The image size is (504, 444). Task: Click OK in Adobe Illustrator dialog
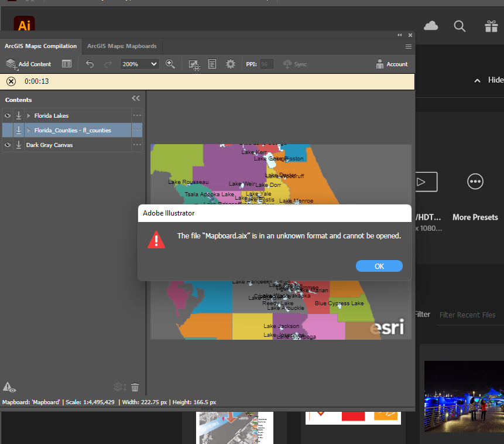pos(379,266)
